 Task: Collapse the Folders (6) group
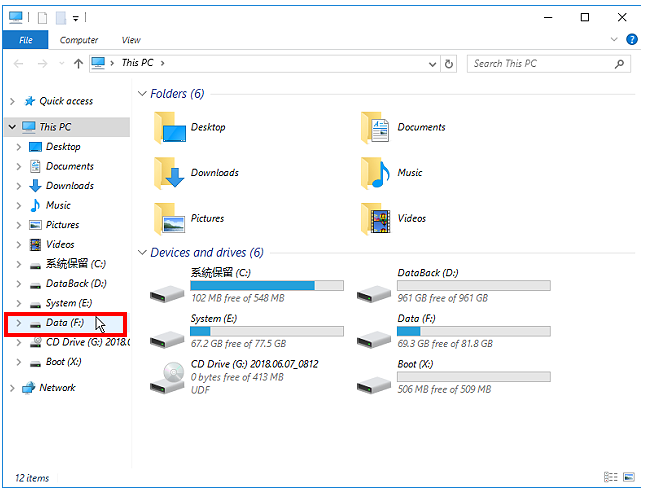pos(142,94)
